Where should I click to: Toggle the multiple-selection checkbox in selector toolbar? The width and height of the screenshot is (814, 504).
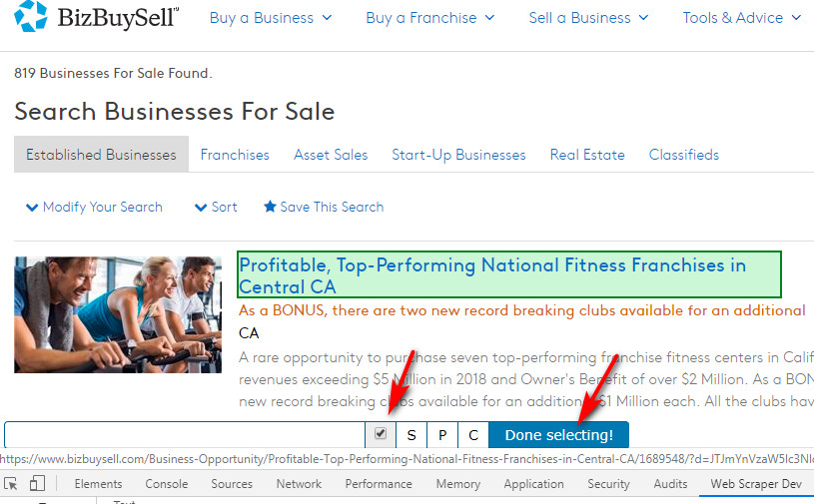[x=381, y=434]
